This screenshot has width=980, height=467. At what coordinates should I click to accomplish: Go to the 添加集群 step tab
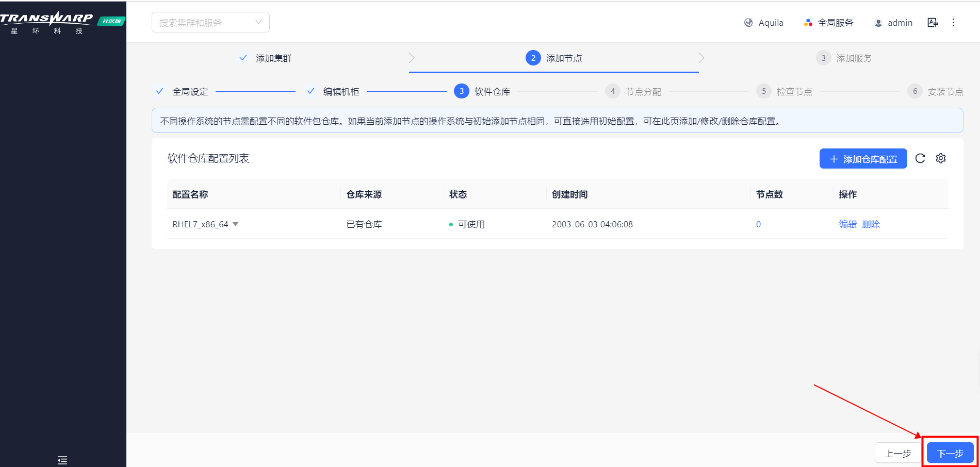(x=265, y=58)
